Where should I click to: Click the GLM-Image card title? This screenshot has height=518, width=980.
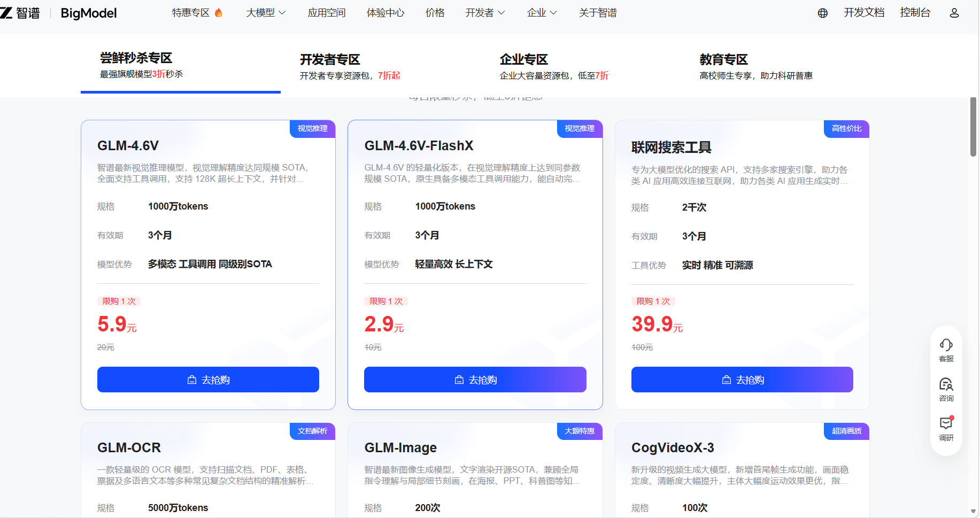400,447
